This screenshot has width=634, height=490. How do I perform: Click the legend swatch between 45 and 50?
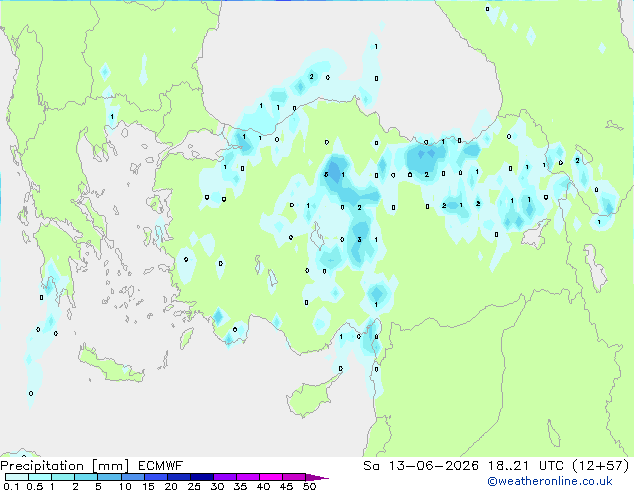click(294, 477)
